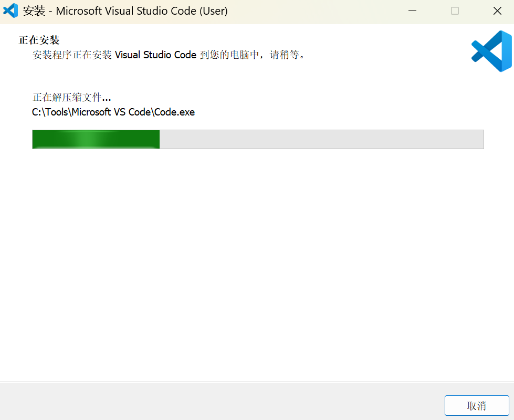Click the disabled maximize button
Image resolution: width=514 pixels, height=420 pixels.
[x=455, y=11]
